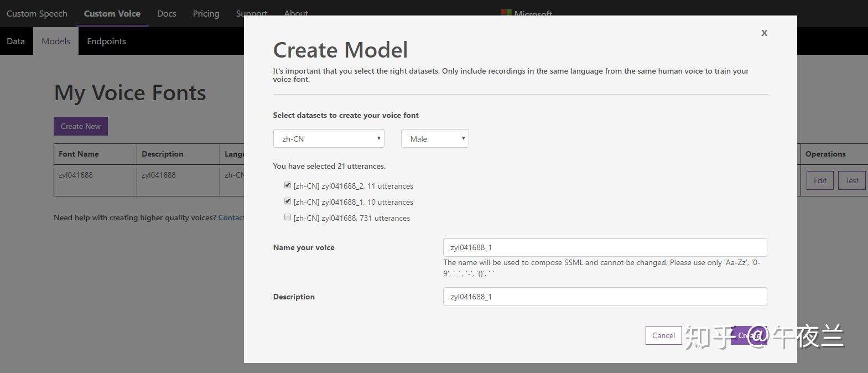Screen dimensions: 868x373
Task: Select the Models tab
Action: click(56, 42)
